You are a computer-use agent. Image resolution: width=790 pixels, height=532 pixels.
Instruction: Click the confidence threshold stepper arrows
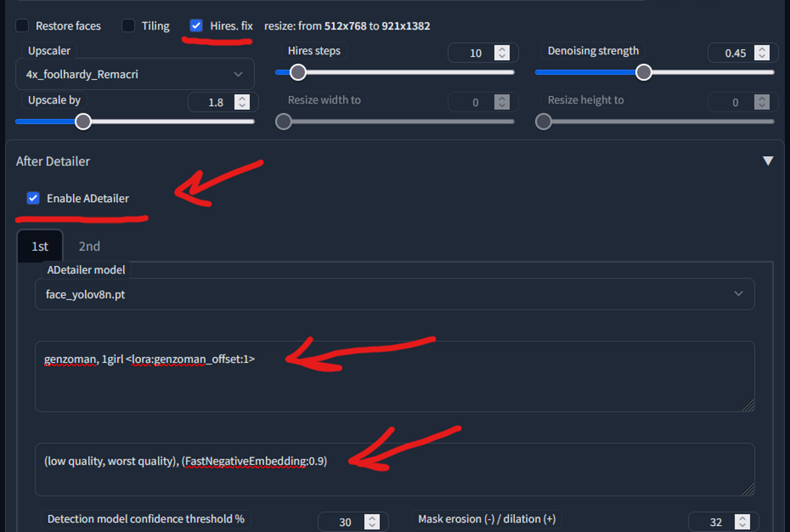pyautogui.click(x=372, y=522)
